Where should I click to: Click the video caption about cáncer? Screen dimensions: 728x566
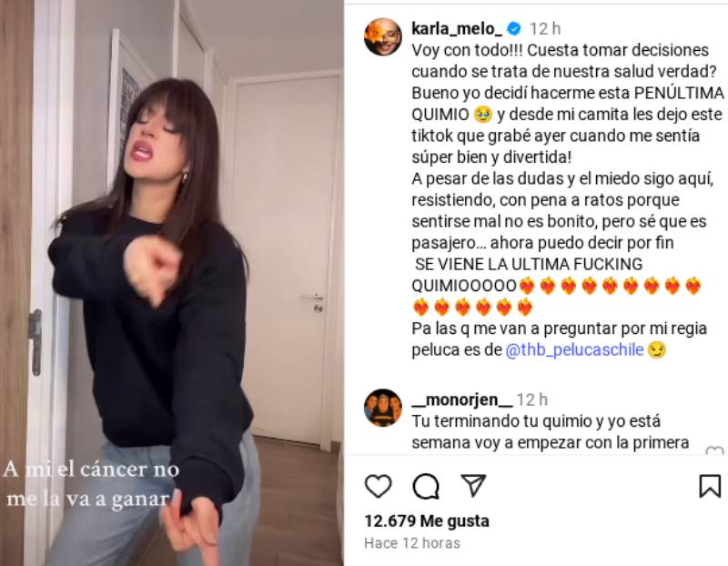[x=90, y=484]
